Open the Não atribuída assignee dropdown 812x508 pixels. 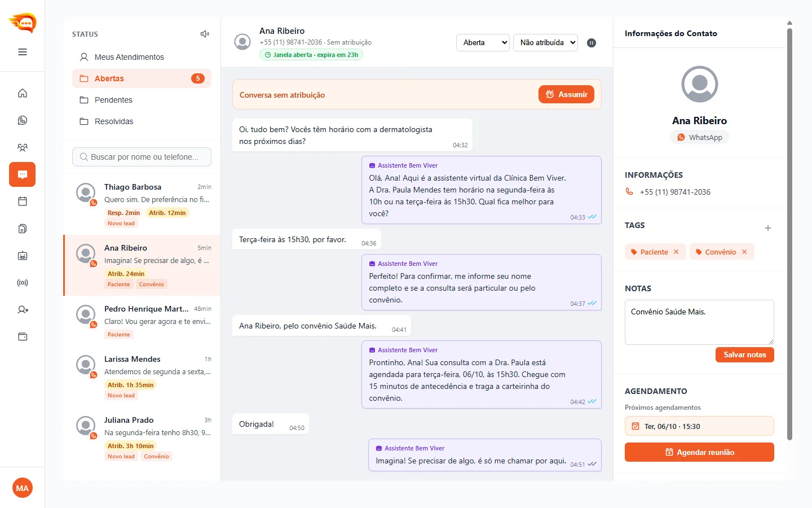pyautogui.click(x=545, y=42)
